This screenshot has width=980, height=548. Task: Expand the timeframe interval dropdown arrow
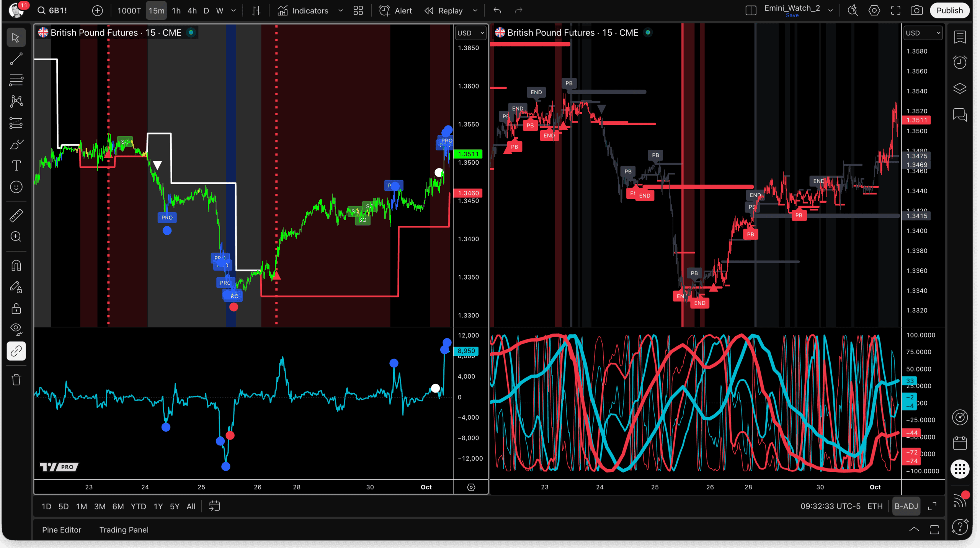234,10
